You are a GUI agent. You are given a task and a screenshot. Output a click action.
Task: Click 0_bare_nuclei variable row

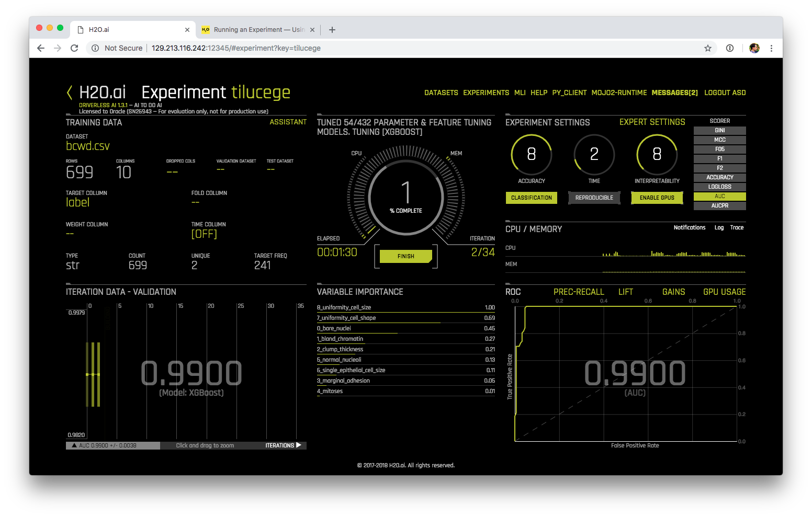click(406, 328)
